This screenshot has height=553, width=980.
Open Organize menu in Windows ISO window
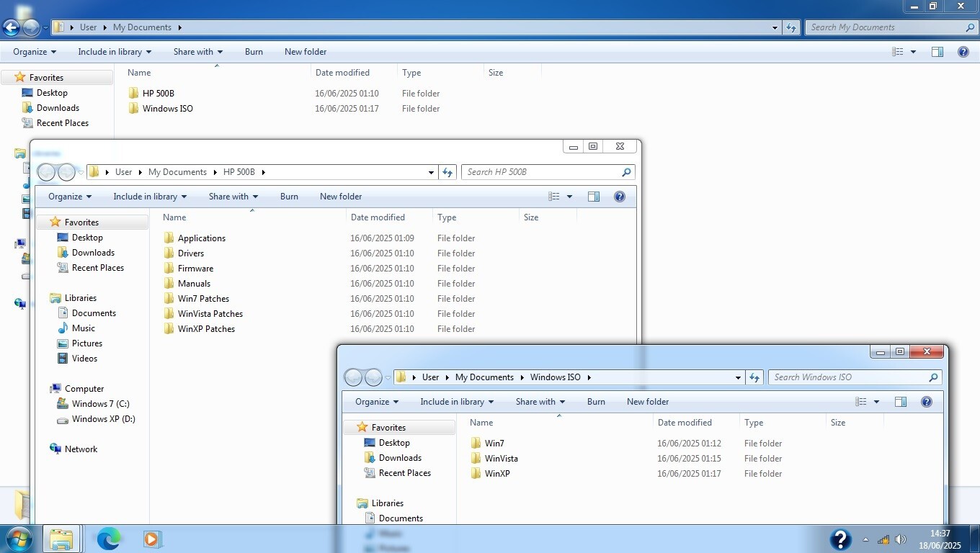coord(377,402)
